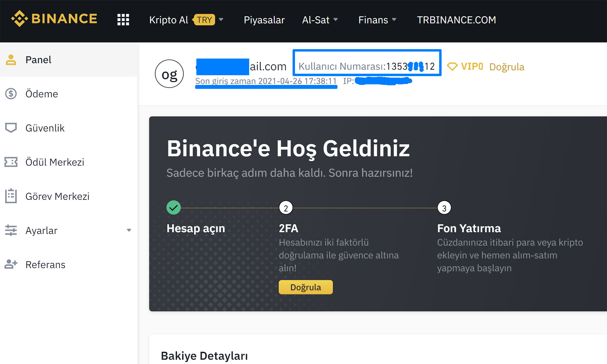Click the Ayarlar sliders icon
The width and height of the screenshot is (607, 364).
tap(11, 230)
